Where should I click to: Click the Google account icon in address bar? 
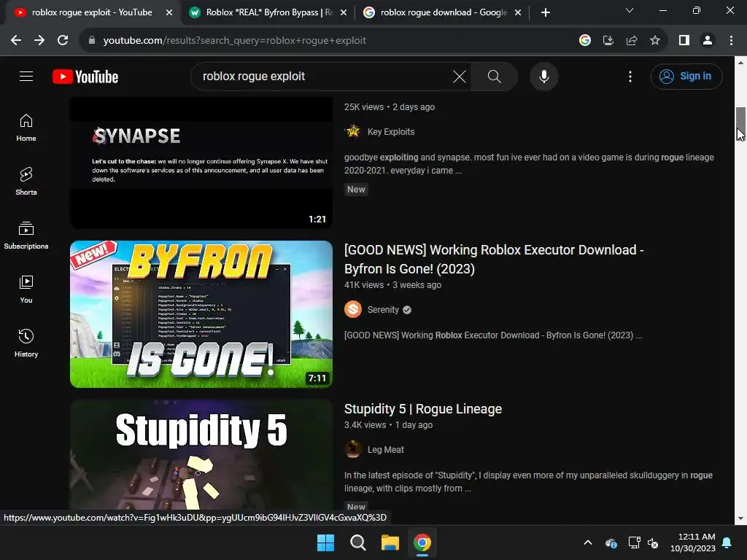(x=585, y=41)
